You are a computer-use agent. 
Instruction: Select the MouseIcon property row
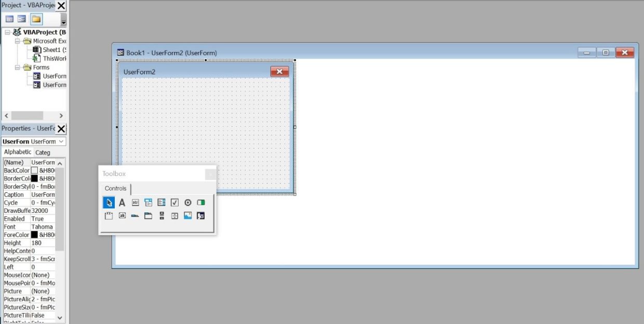tap(29, 275)
